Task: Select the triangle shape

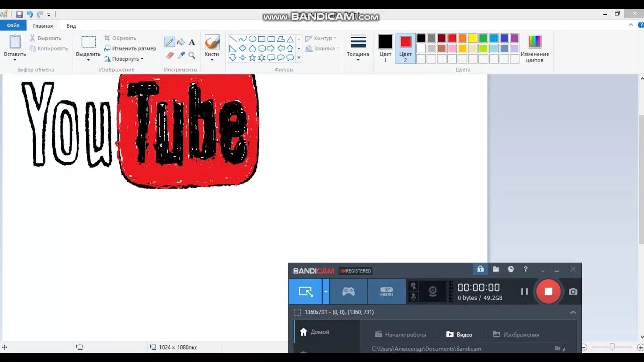Action: coord(290,39)
